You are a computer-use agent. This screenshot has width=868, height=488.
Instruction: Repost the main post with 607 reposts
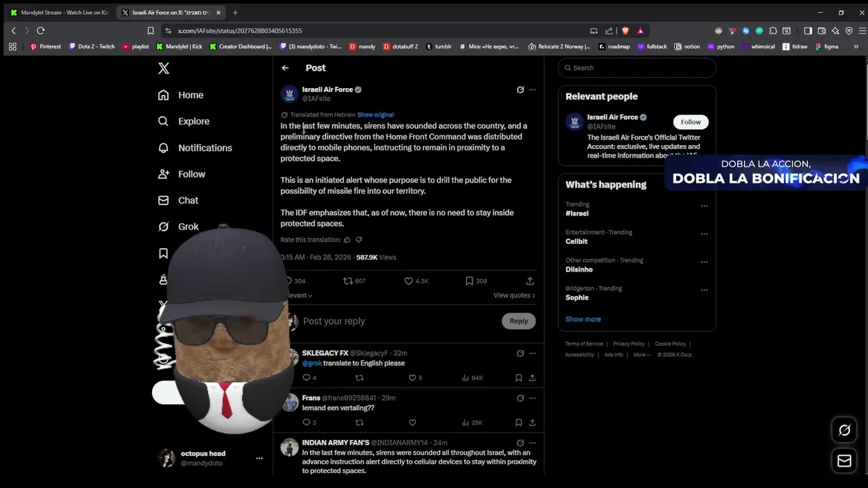(354, 281)
